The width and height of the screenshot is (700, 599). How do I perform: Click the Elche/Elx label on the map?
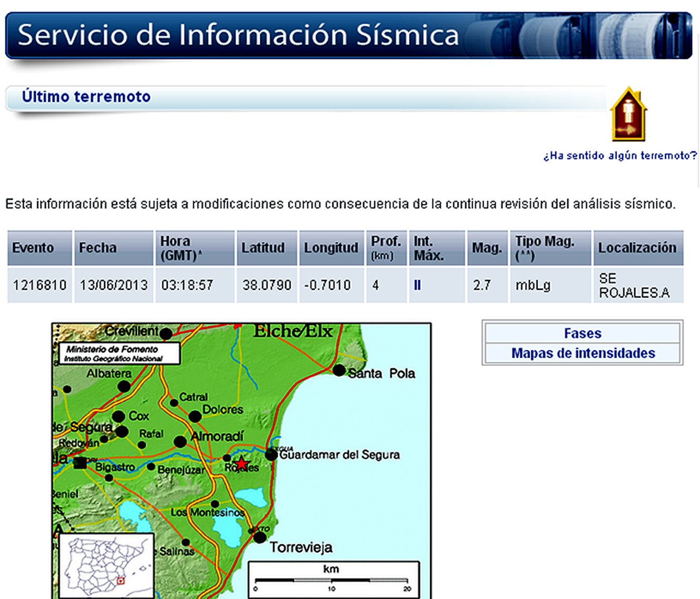click(293, 331)
